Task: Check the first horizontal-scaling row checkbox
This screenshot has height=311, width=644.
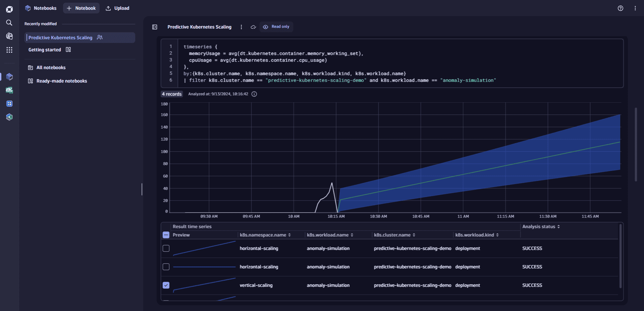Action: click(166, 248)
